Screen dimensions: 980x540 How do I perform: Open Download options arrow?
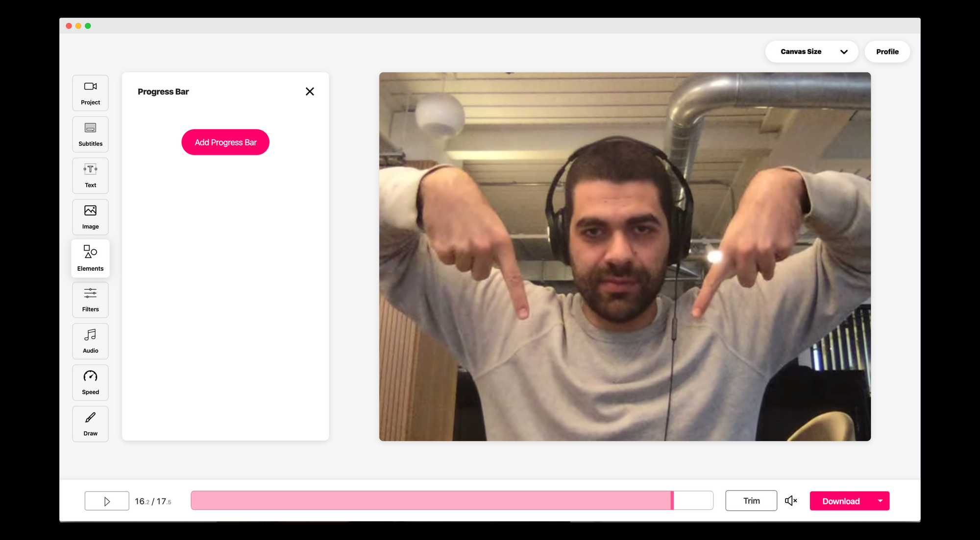[881, 501]
